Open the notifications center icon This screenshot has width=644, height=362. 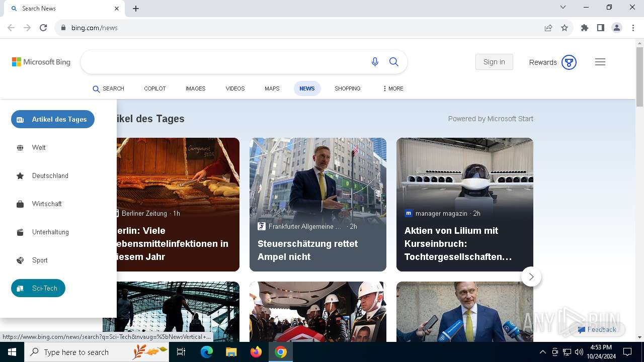[627, 352]
